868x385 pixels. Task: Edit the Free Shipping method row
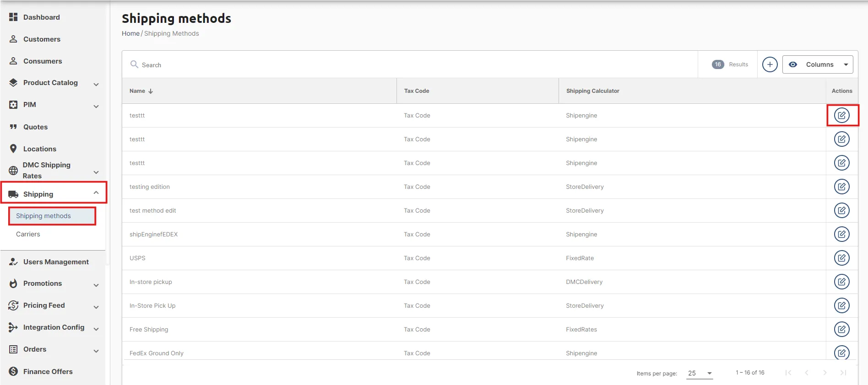pyautogui.click(x=841, y=329)
